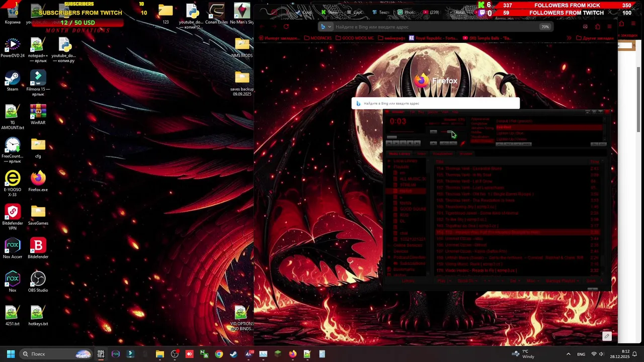The width and height of the screenshot is (644, 362).
Task: Switch to the Media Library tab
Action: click(x=399, y=154)
